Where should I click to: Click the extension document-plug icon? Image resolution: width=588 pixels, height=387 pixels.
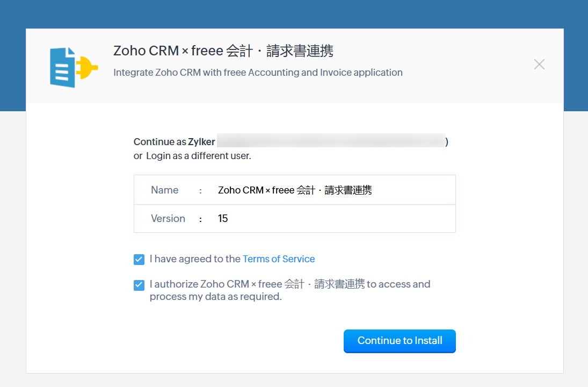74,67
